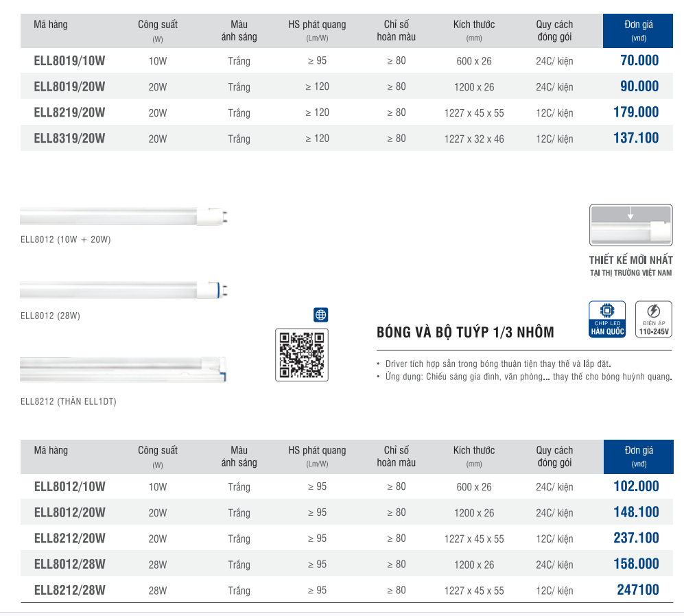This screenshot has width=684, height=616.
Task: Select product code ELL8219/20W
Action: pyautogui.click(x=69, y=112)
